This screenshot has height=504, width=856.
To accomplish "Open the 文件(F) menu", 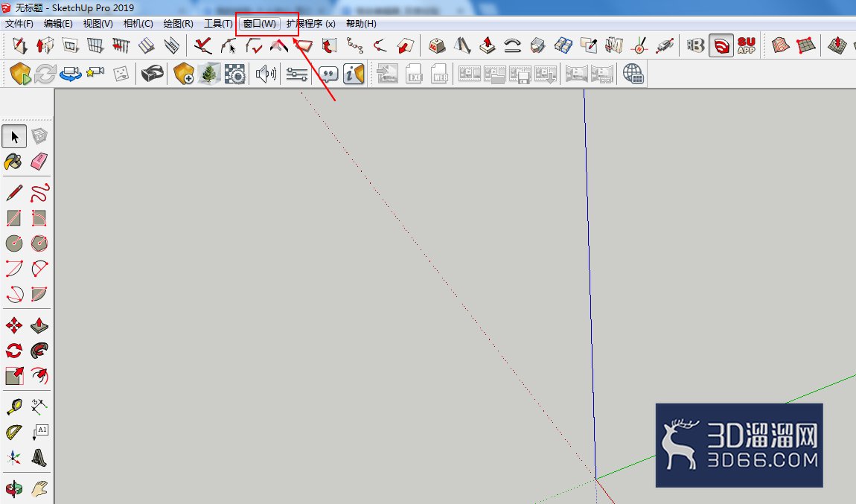I will click(19, 24).
